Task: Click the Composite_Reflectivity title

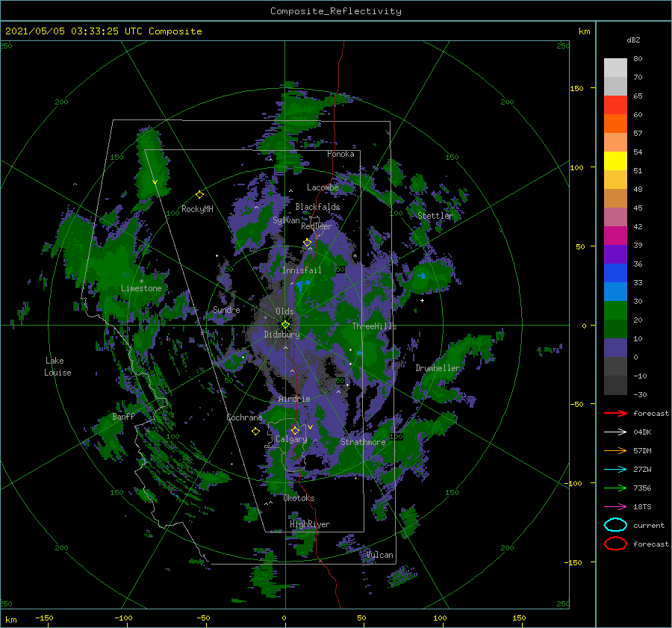Action: [336, 11]
